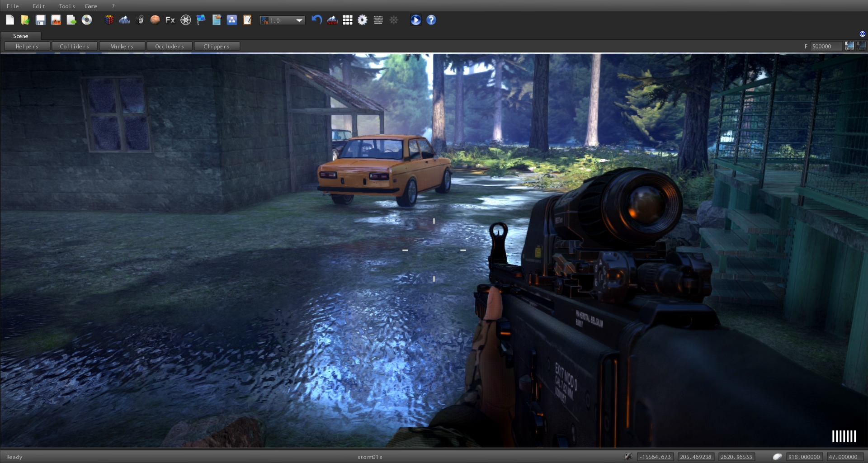This screenshot has height=463, width=868.
Task: Select the Scene tab
Action: [21, 36]
